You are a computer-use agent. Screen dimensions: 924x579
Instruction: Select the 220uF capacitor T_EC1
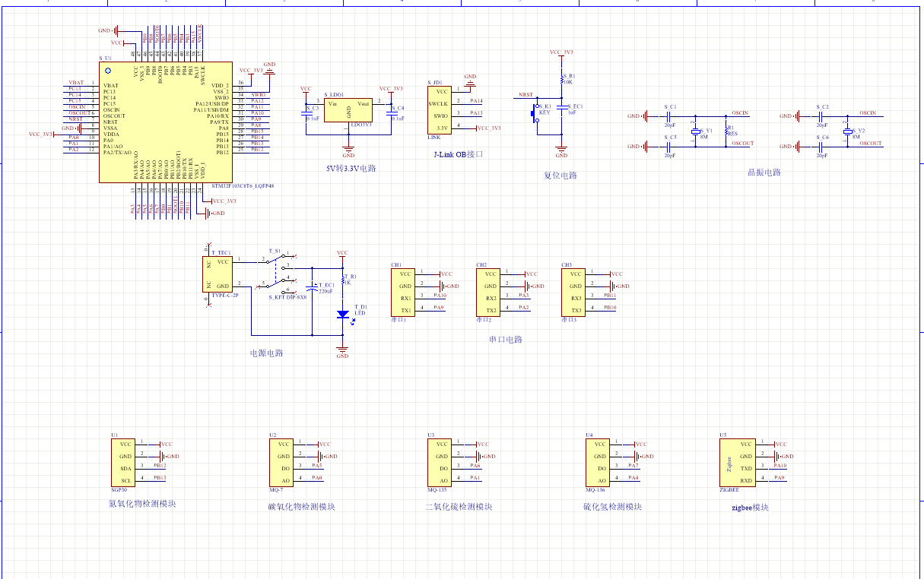(x=311, y=289)
